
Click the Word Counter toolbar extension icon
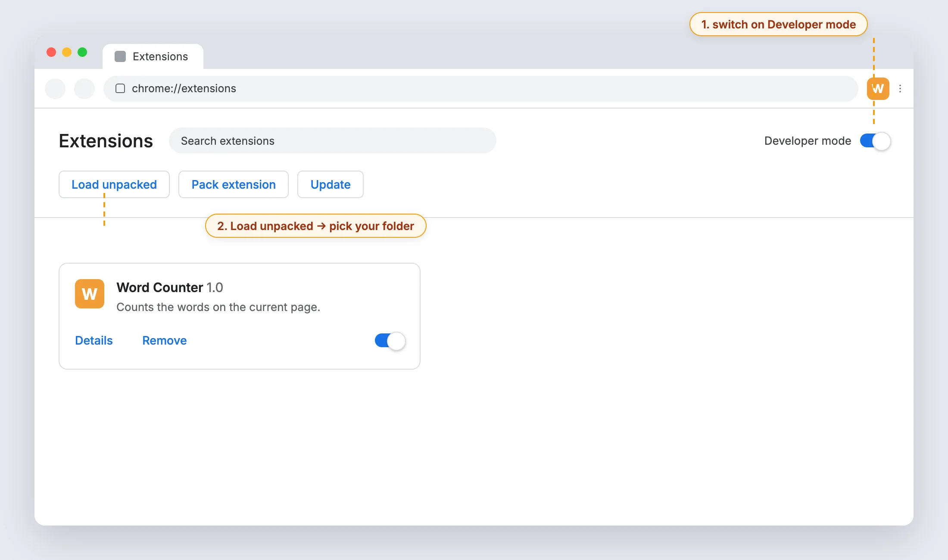(x=878, y=89)
